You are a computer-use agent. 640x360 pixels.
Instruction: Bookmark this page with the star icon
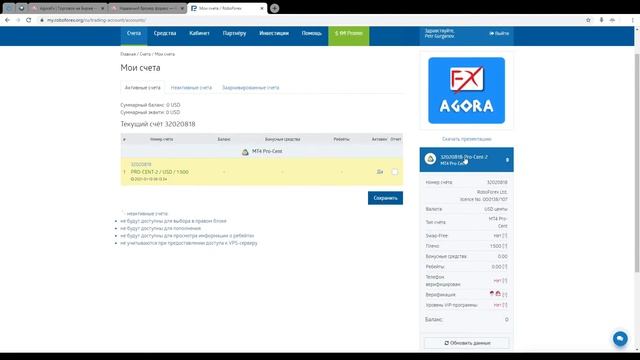click(588, 20)
